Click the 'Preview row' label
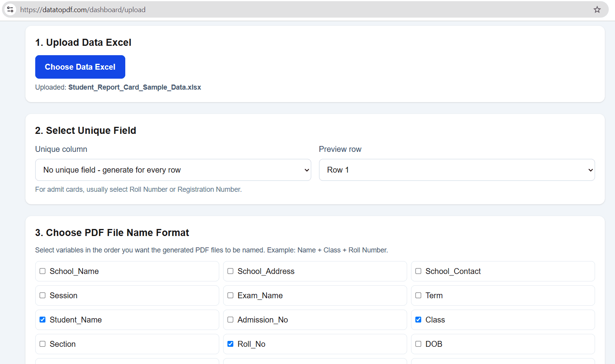This screenshot has width=615, height=364. 340,149
